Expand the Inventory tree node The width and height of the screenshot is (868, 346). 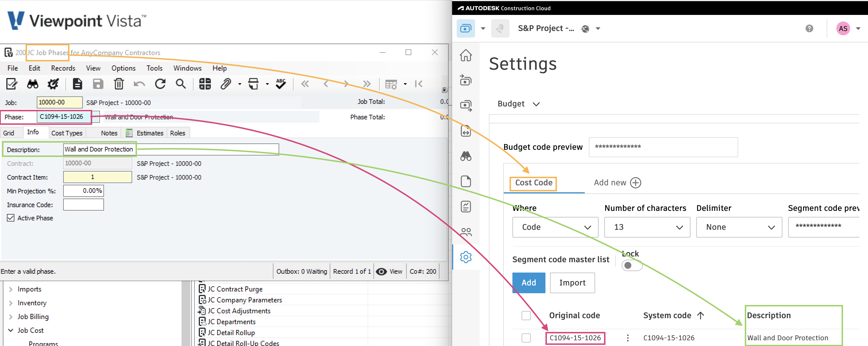click(x=10, y=303)
